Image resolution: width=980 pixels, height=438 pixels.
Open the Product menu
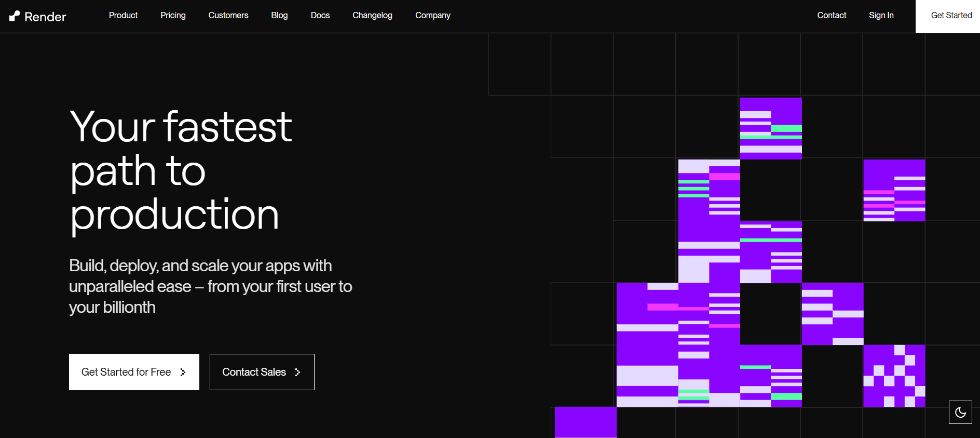(x=123, y=16)
